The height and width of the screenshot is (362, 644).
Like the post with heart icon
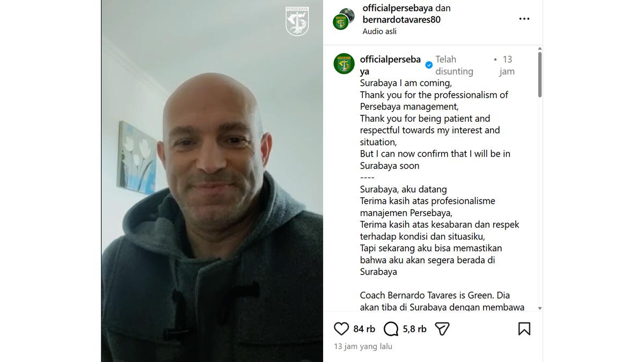[x=341, y=329]
